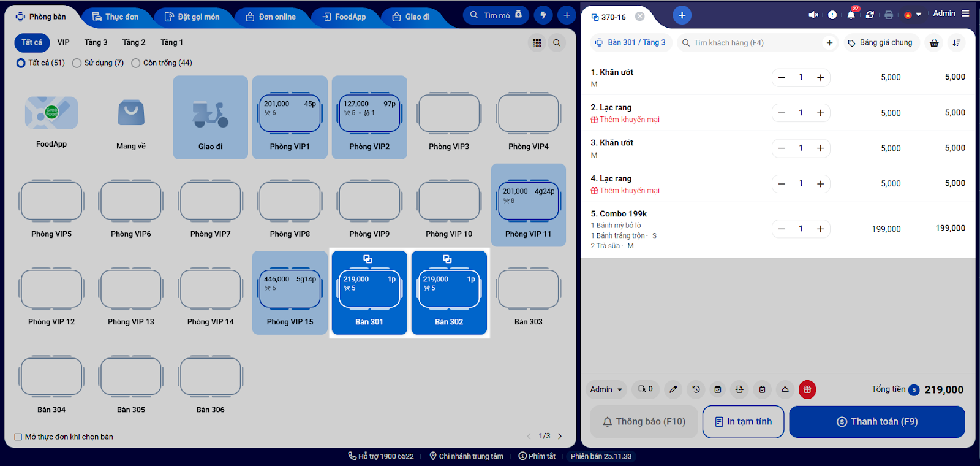Image resolution: width=980 pixels, height=466 pixels.
Task: Click the Tìm mó search button
Action: click(496, 15)
